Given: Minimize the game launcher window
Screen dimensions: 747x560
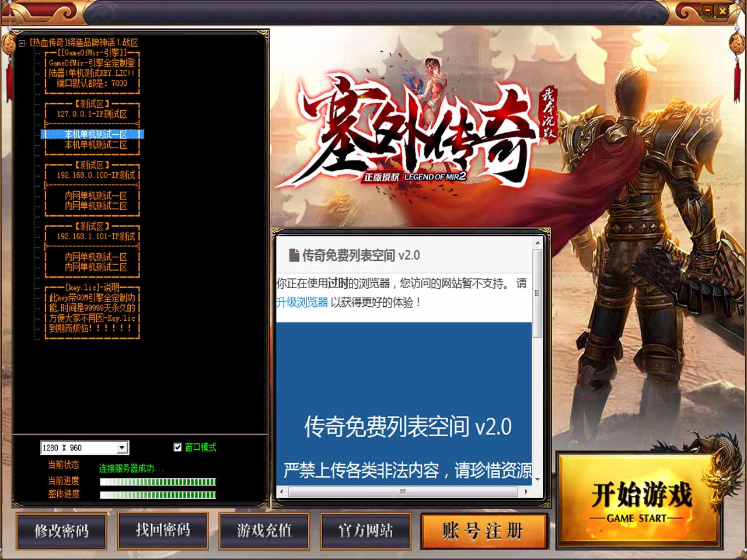Looking at the screenshot, I should [707, 10].
